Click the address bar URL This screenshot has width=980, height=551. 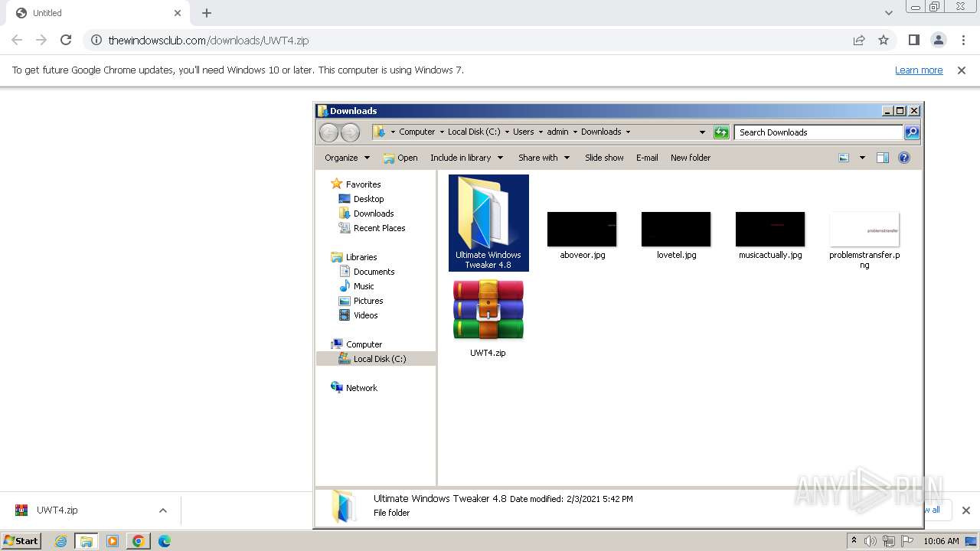pyautogui.click(x=208, y=40)
